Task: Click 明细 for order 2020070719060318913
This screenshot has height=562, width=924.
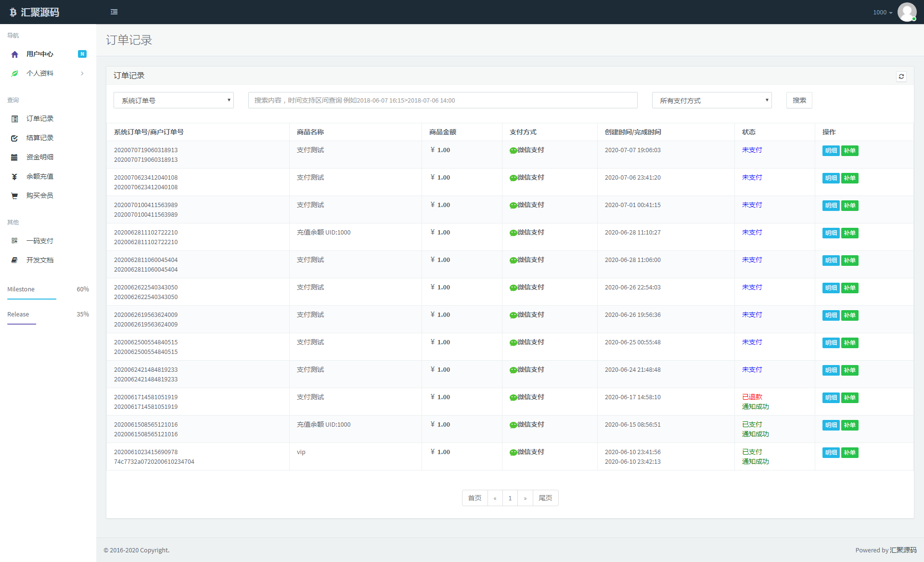Action: (831, 151)
